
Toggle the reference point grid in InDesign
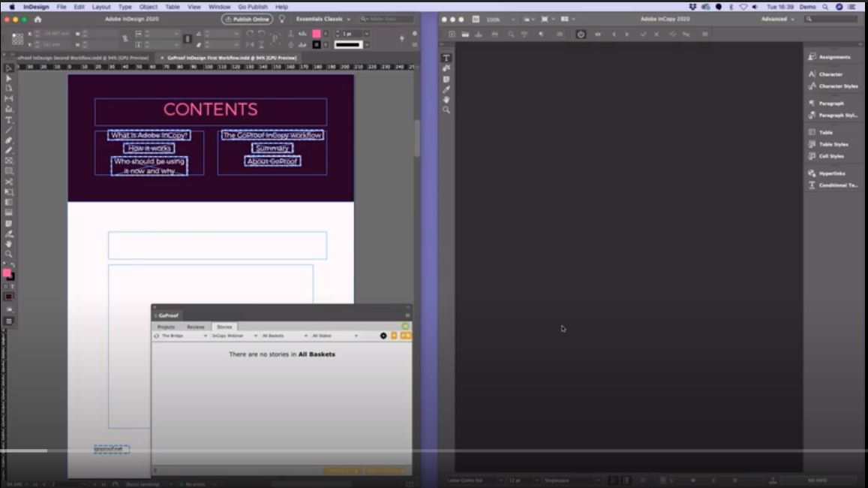click(18, 39)
